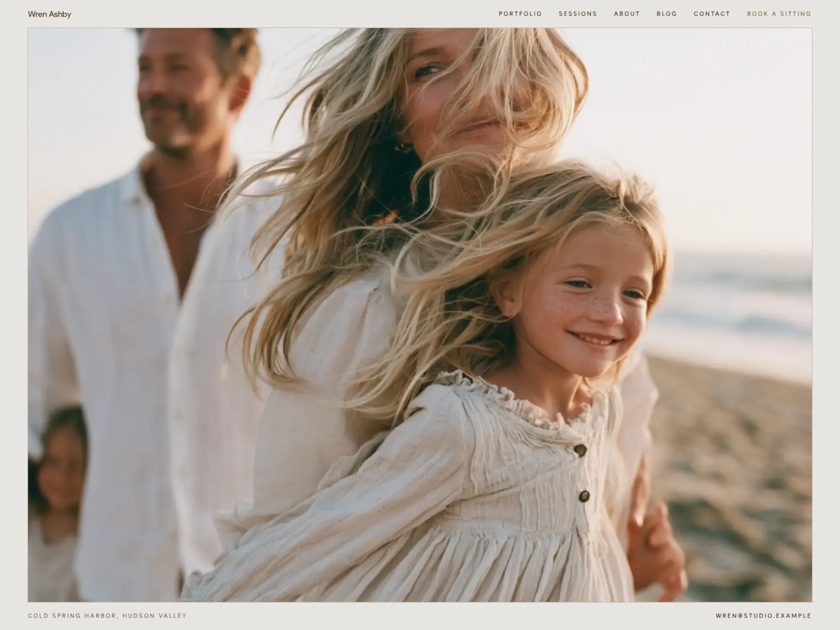Screen dimensions: 840x630
Task: Click the Book a Sitting link
Action: [x=779, y=14]
